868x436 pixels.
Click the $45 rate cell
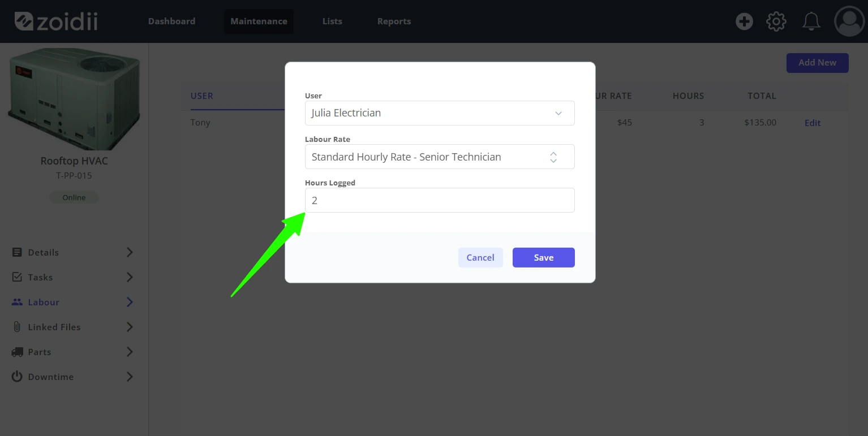pyautogui.click(x=625, y=123)
